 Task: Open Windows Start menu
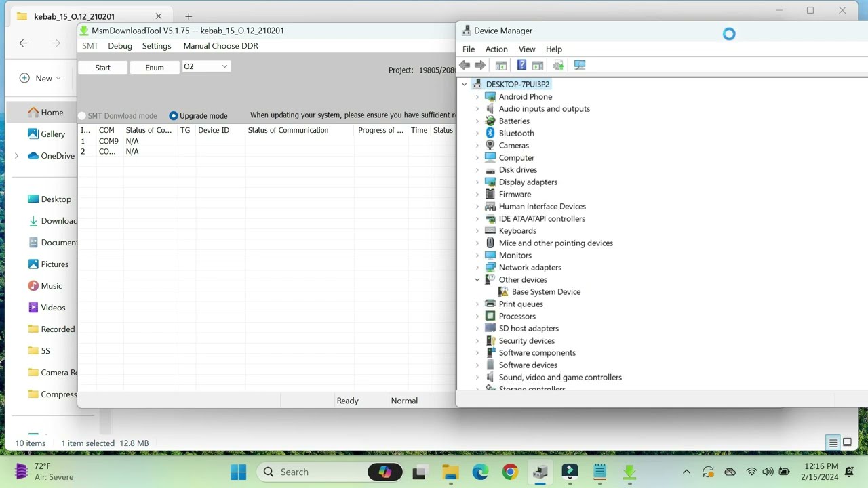click(x=239, y=472)
